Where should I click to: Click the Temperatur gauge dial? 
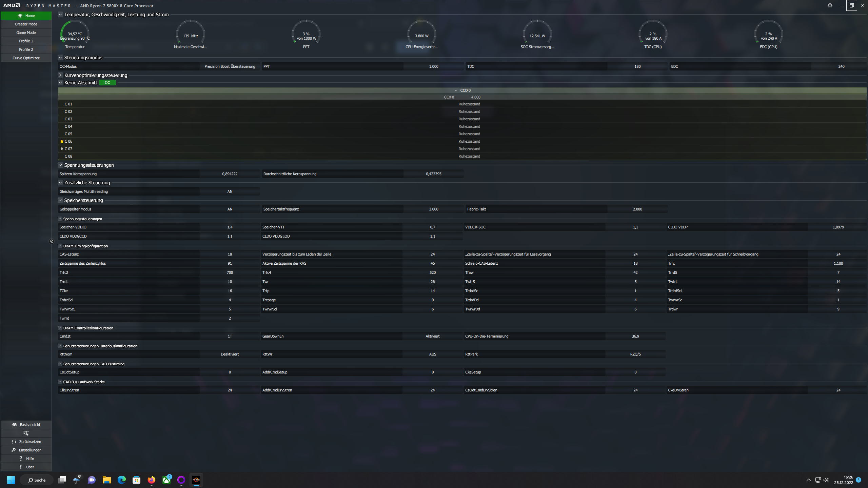pos(75,34)
